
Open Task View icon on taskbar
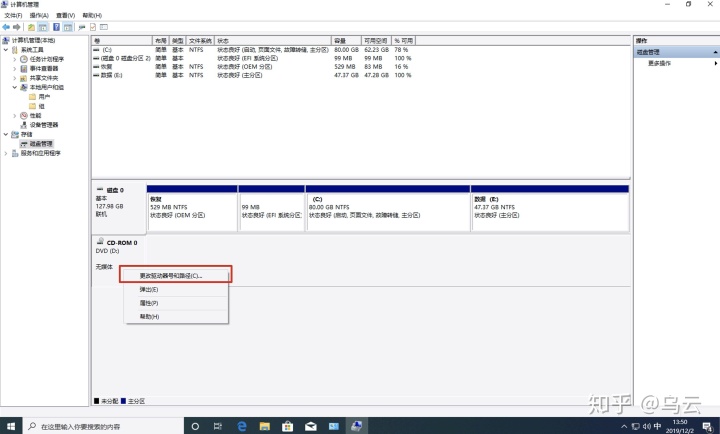point(218,426)
